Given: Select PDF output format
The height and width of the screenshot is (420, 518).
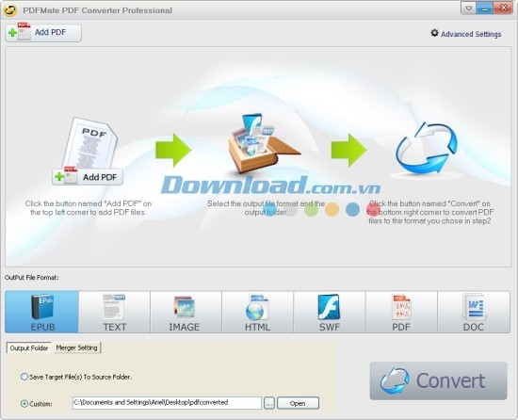Looking at the screenshot, I should click(x=401, y=312).
